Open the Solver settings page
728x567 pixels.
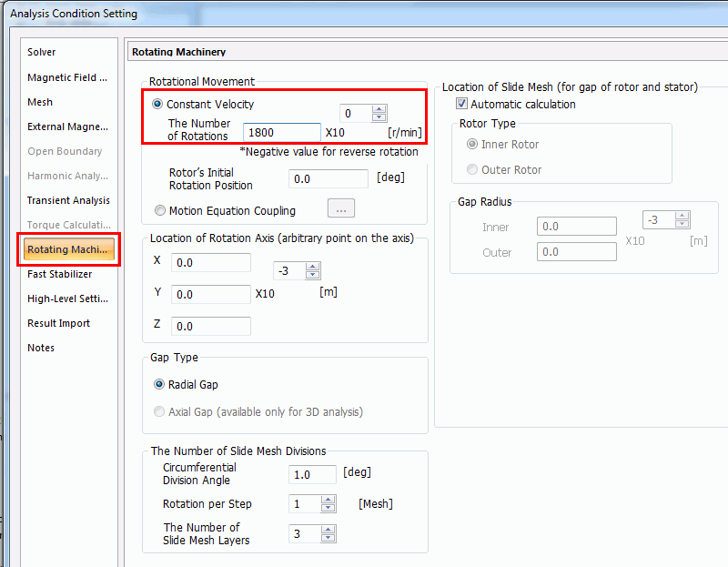click(x=41, y=52)
